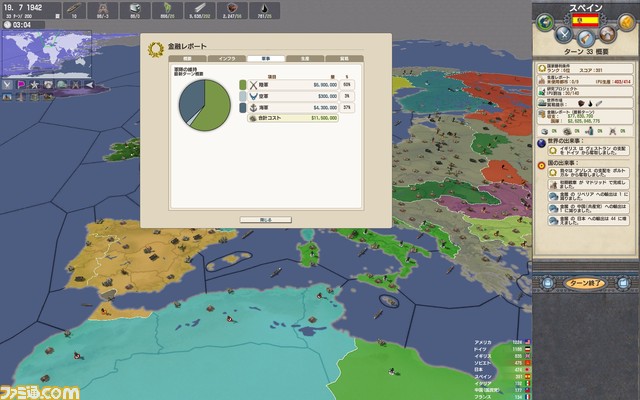Toggle the first ON switch beside box icon
The image size is (640, 400).
[554, 131]
